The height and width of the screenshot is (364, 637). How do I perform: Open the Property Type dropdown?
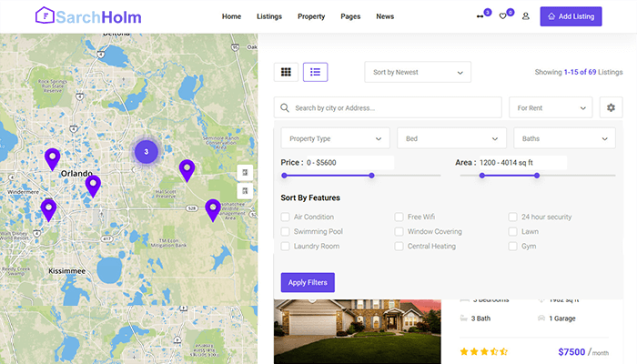(335, 138)
